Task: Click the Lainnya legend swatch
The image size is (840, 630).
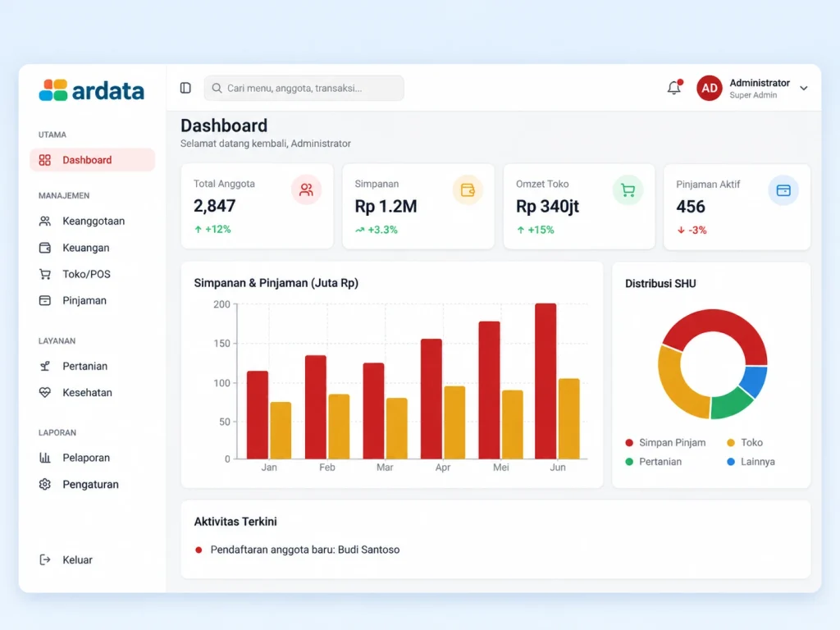Action: (x=731, y=461)
